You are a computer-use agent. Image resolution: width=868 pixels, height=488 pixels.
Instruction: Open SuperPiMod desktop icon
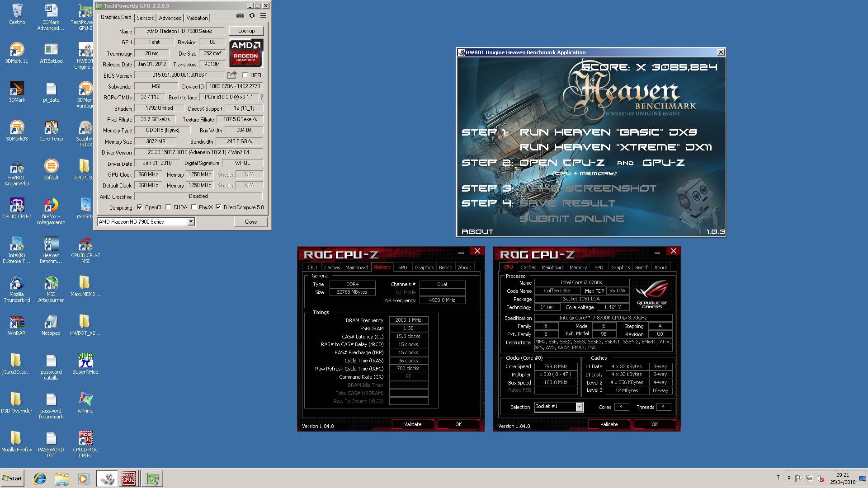pos(85,364)
